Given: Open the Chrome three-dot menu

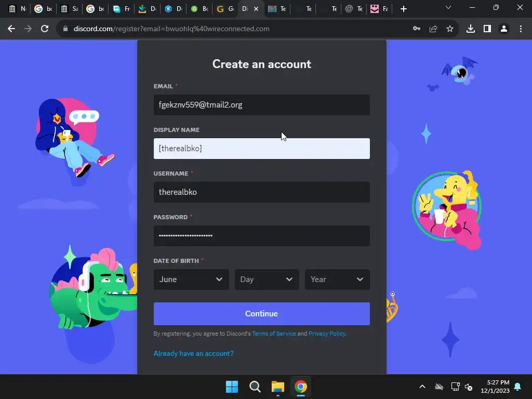Looking at the screenshot, I should 521,29.
